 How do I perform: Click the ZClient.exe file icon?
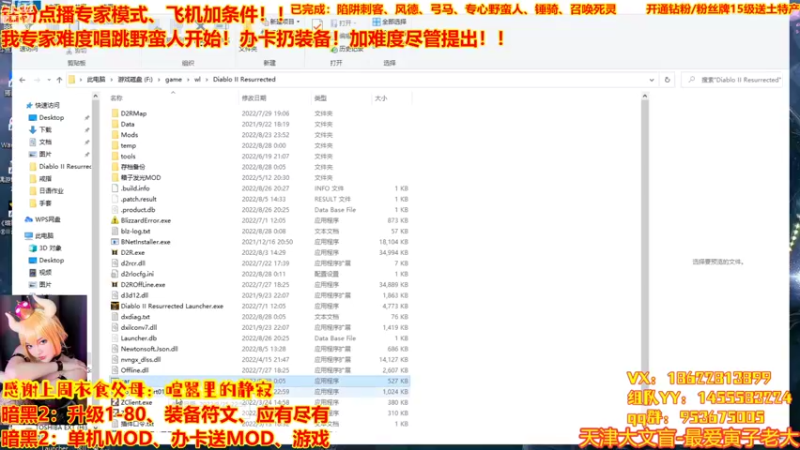[115, 402]
